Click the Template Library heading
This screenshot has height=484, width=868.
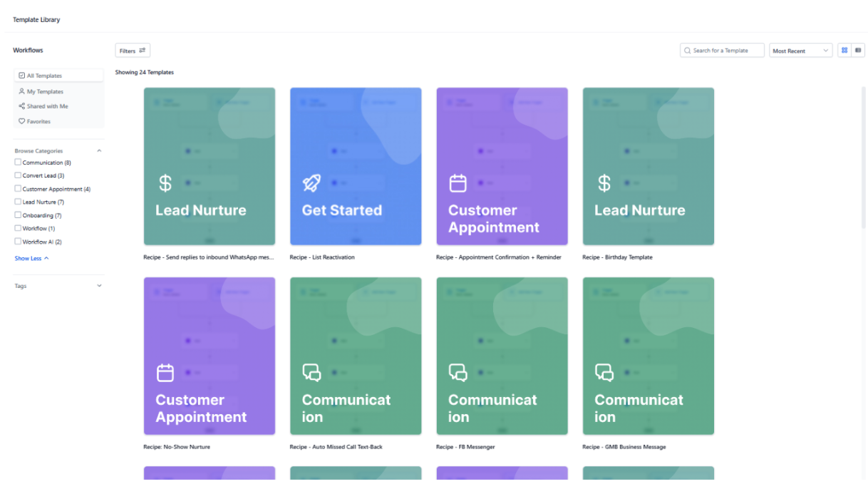[x=36, y=20]
